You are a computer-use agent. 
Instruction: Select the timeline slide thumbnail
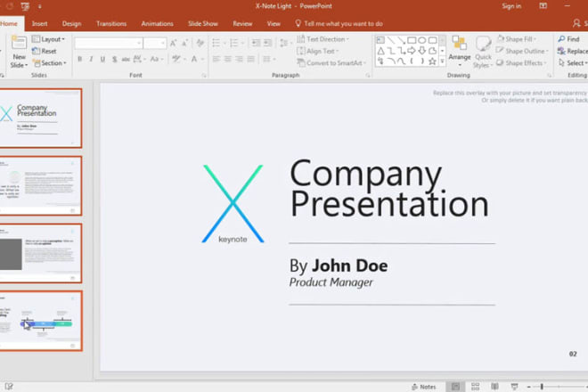pyautogui.click(x=40, y=321)
